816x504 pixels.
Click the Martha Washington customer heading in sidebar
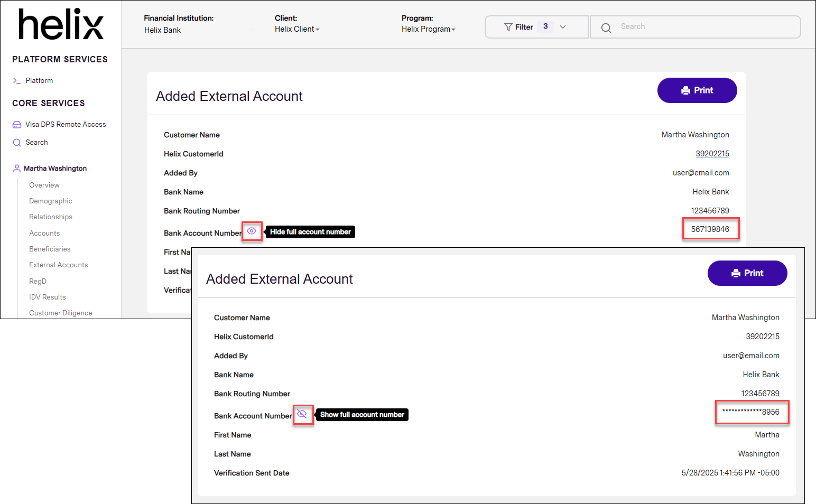[55, 169]
